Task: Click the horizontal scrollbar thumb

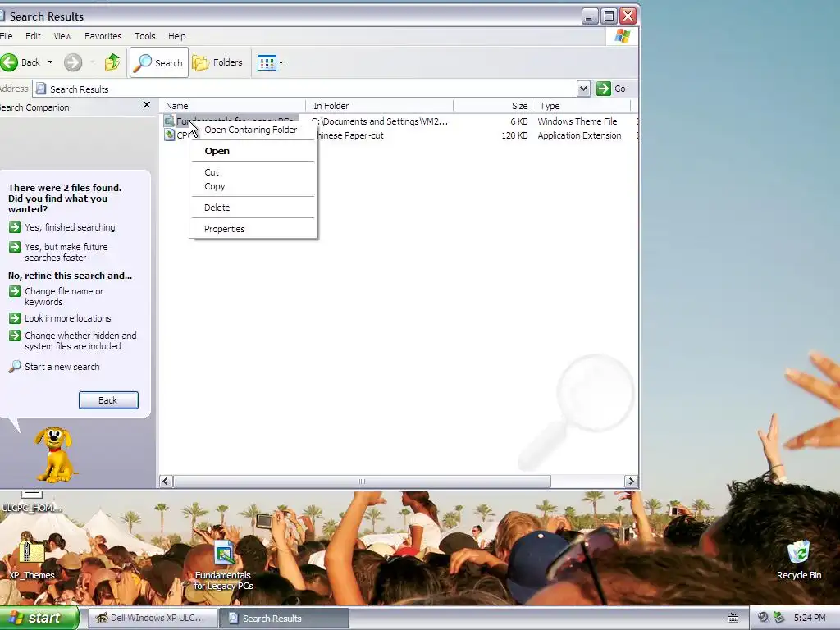Action: point(362,481)
